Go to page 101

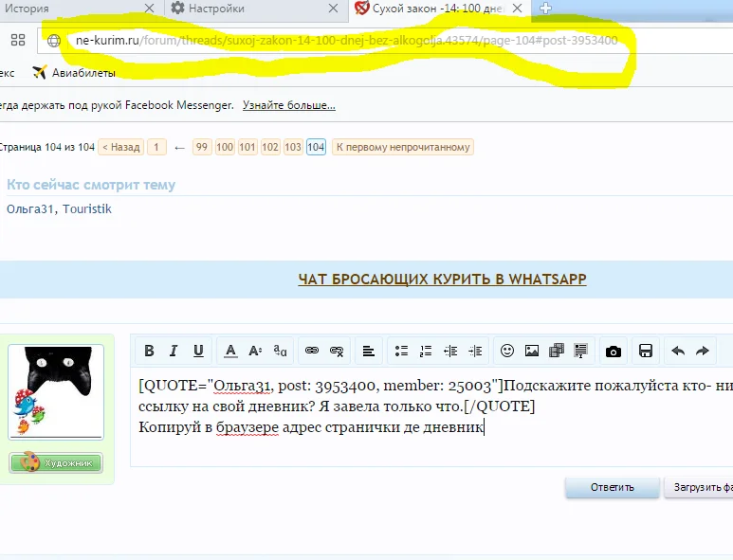tap(247, 147)
